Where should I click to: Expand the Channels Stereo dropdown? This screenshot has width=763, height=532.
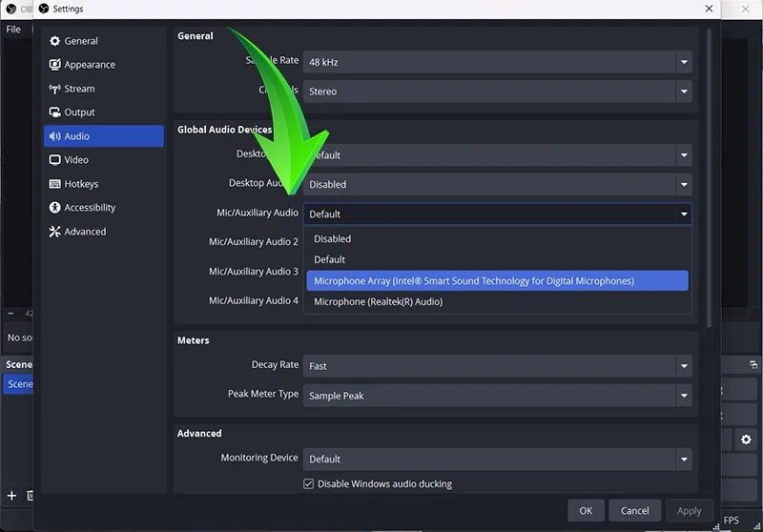click(x=497, y=92)
